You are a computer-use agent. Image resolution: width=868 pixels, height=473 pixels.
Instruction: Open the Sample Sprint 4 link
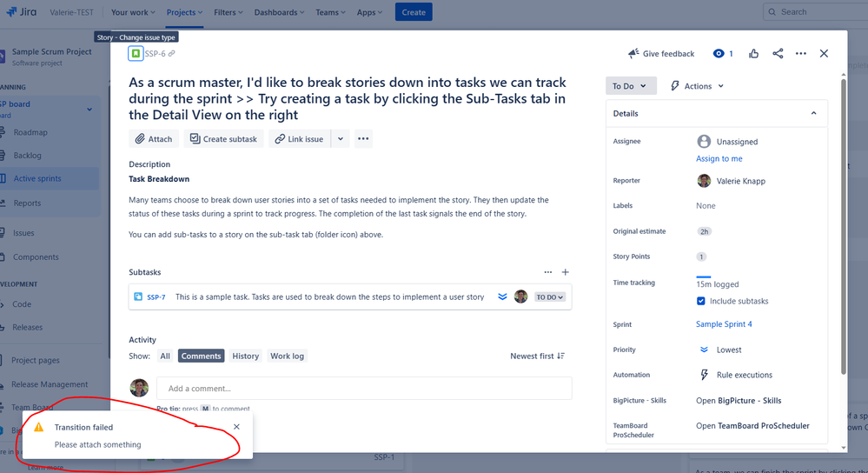724,324
